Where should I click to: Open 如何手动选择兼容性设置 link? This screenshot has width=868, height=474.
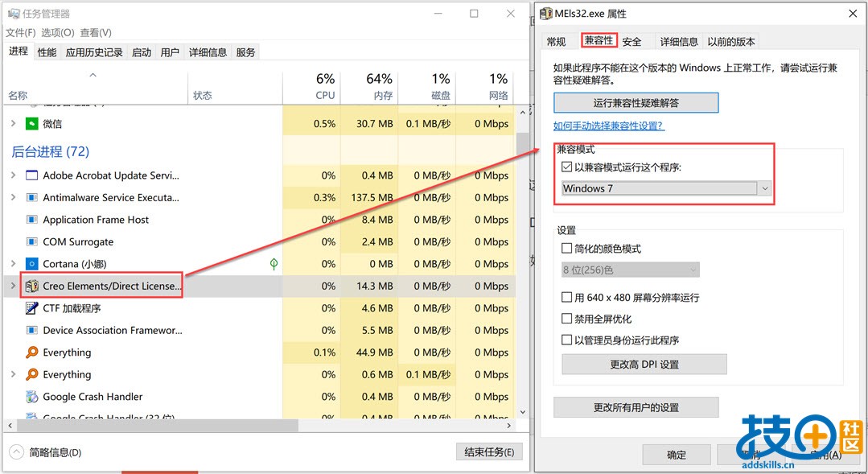(609, 126)
